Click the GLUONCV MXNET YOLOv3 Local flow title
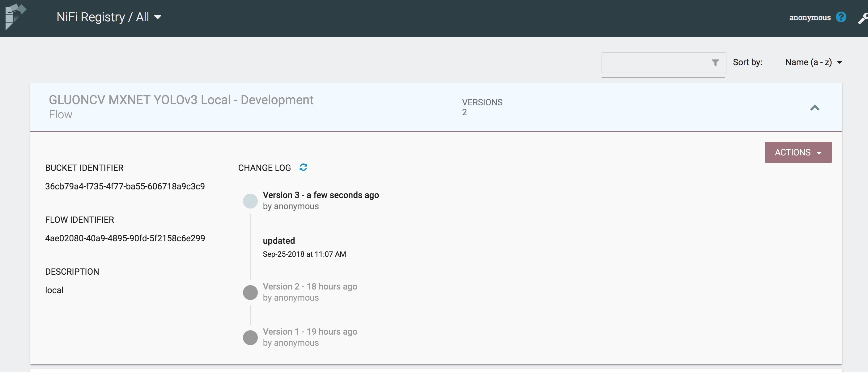The width and height of the screenshot is (868, 372). coord(181,100)
